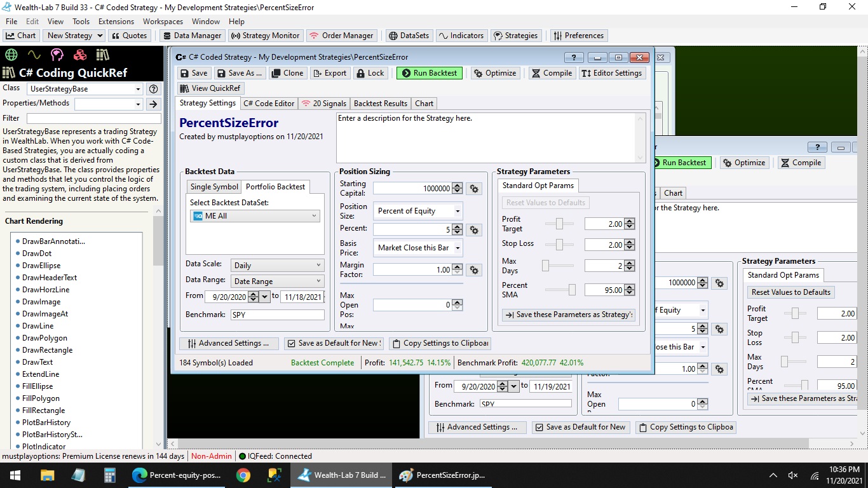Toggle Save as Default for New checkbox
This screenshot has width=868, height=488.
click(291, 343)
